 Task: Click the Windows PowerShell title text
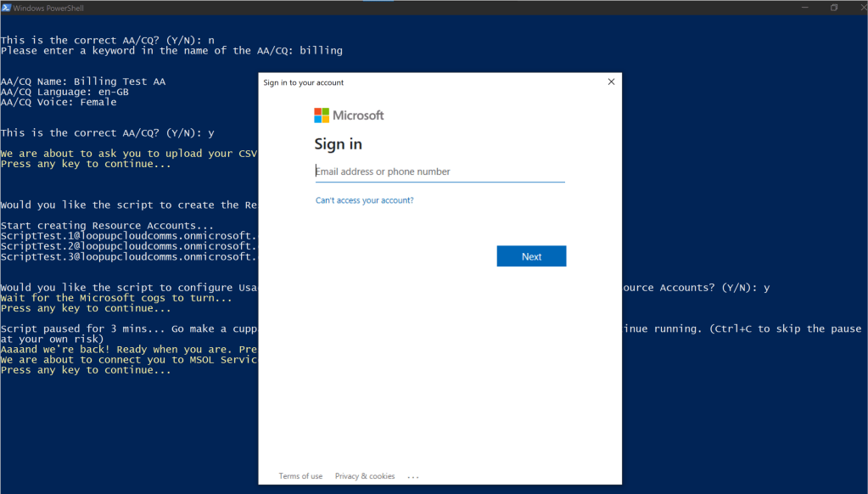click(50, 8)
